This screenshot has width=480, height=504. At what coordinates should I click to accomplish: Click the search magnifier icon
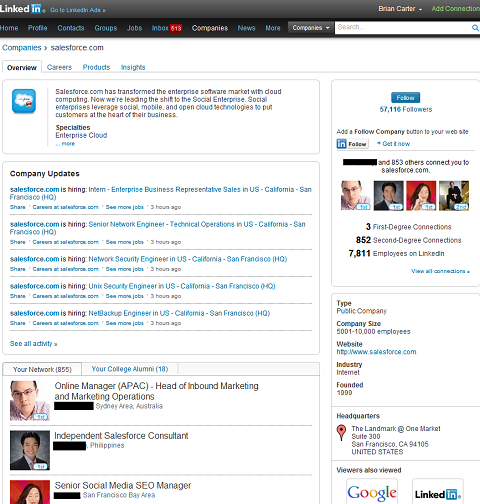475,28
